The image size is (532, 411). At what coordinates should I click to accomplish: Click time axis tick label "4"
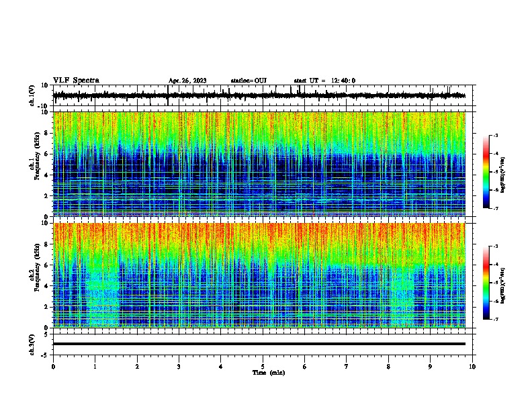221,366
